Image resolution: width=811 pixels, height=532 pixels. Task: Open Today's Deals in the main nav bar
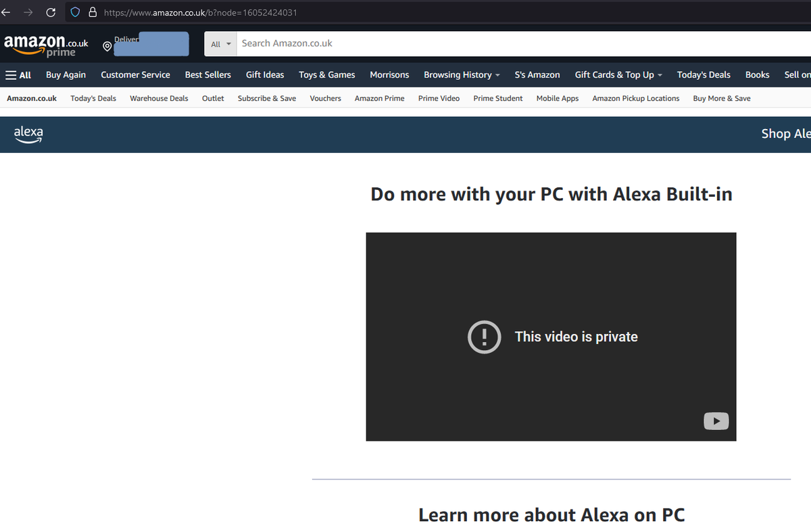704,75
